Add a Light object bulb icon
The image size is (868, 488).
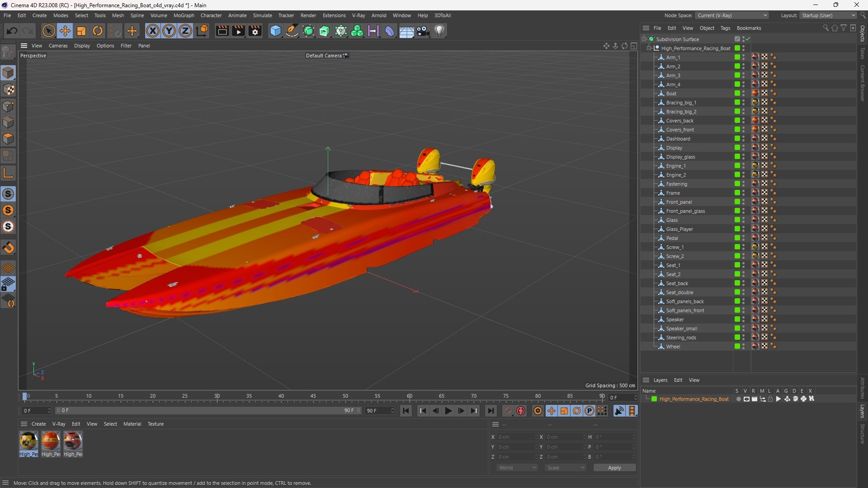click(439, 31)
